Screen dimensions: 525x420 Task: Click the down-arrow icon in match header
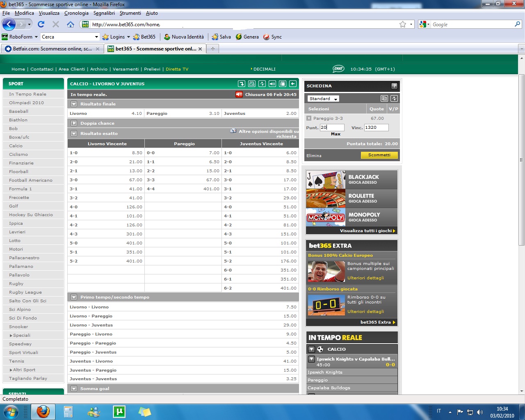(x=242, y=84)
